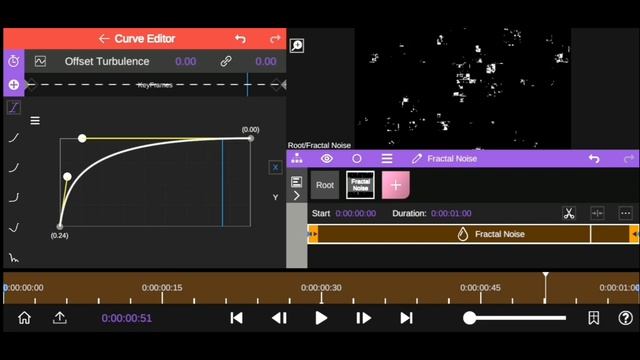Undo in the Curve Editor header
Screen dimensions: 640x360
(240, 39)
